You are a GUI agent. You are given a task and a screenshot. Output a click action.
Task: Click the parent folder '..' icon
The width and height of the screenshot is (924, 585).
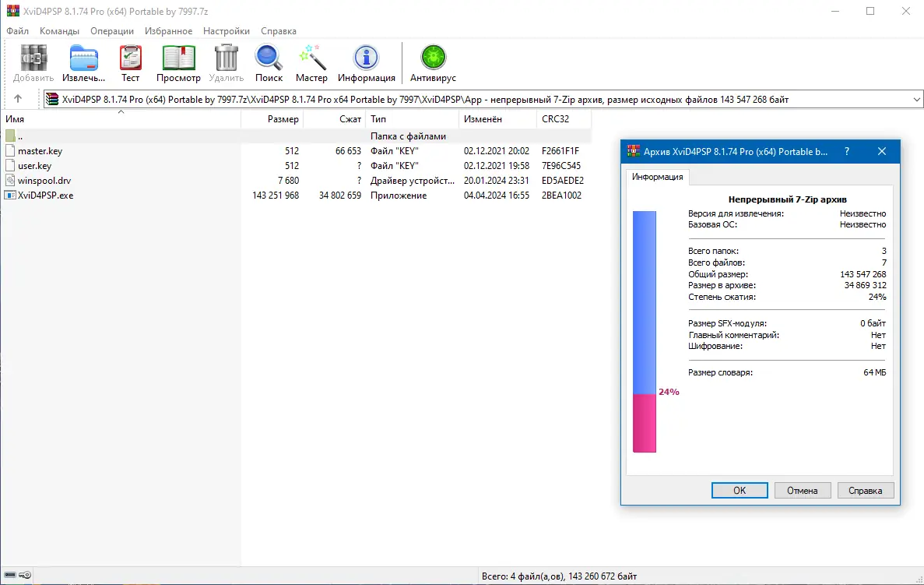coord(10,136)
